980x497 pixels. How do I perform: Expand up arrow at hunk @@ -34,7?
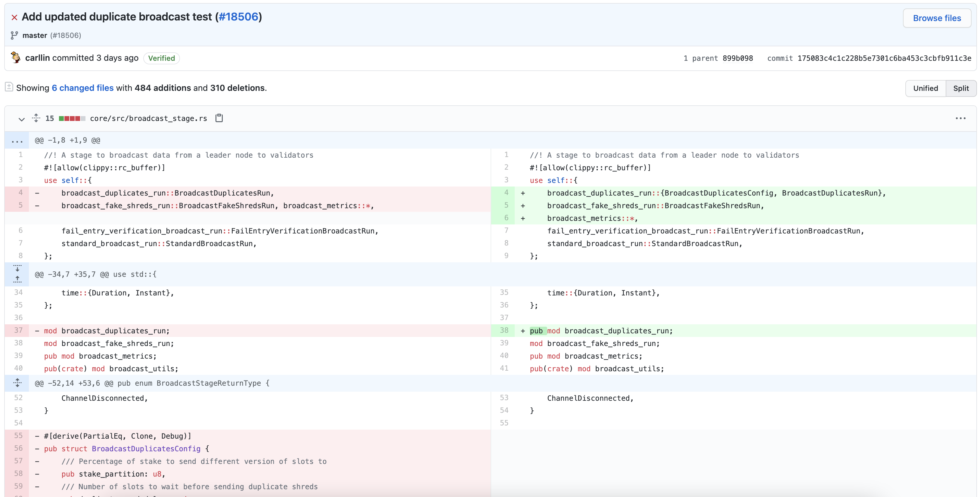tap(17, 279)
